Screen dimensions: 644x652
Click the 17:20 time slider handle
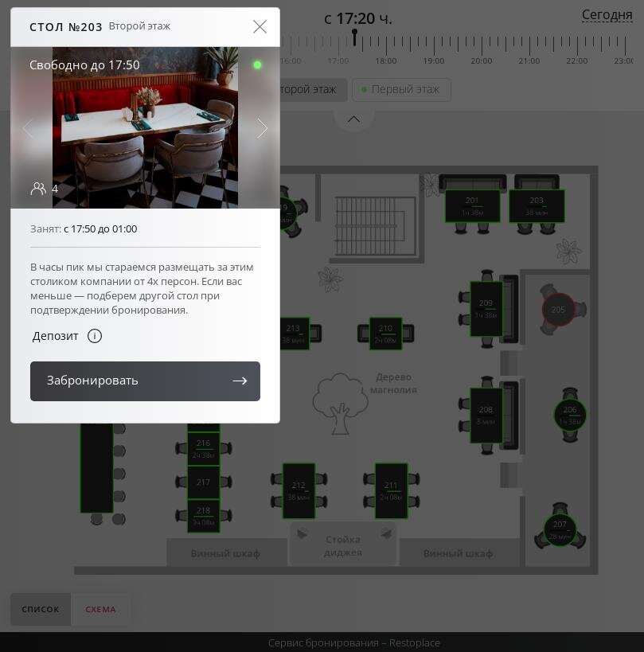click(354, 37)
